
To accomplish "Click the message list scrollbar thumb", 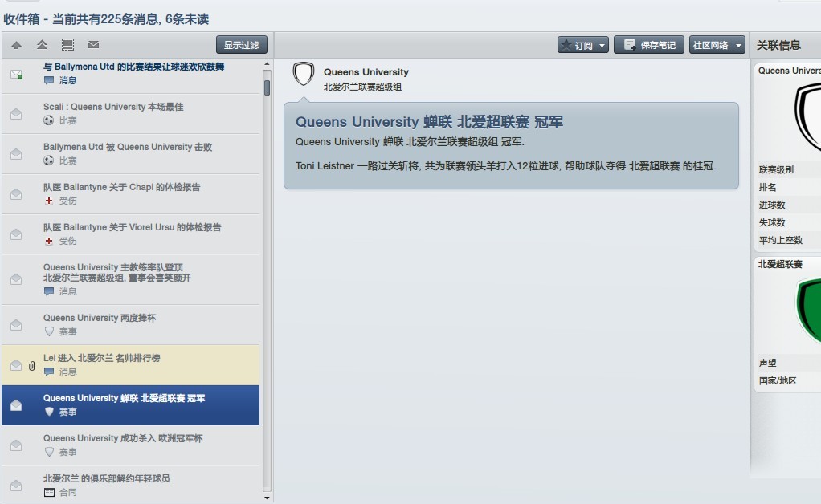I will pyautogui.click(x=267, y=87).
